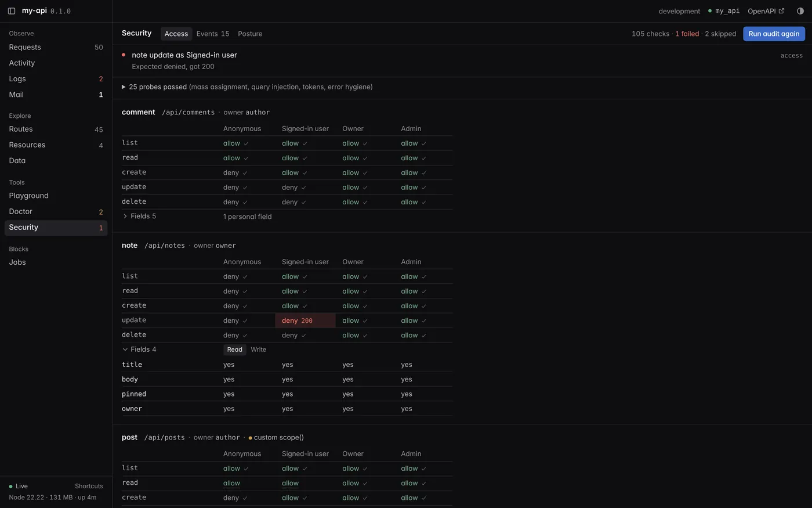The height and width of the screenshot is (508, 812).
Task: Toggle the sidebar panel icon
Action: (x=12, y=11)
